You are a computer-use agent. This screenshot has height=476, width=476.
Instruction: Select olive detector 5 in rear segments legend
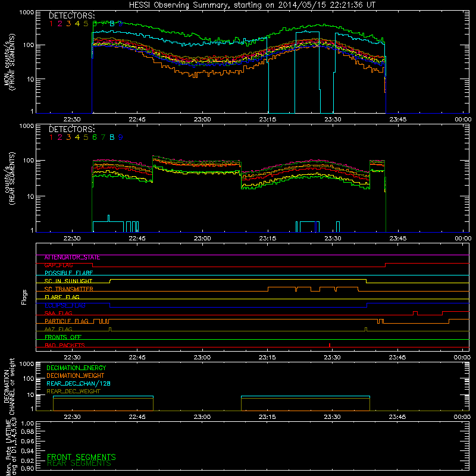pos(86,137)
